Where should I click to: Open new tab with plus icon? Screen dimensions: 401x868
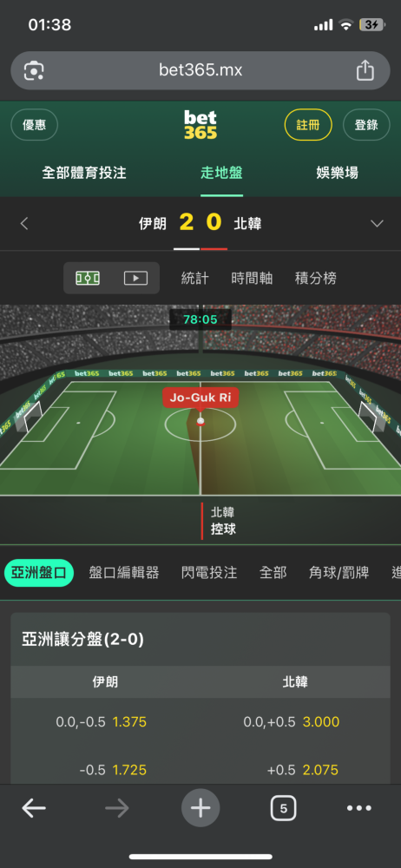(x=200, y=808)
